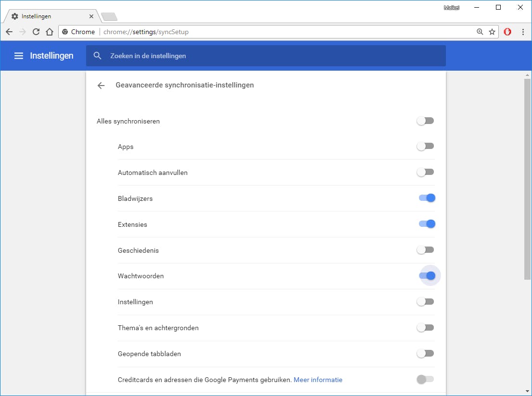532x396 pixels.
Task: Reload the settings page
Action: [x=36, y=32]
